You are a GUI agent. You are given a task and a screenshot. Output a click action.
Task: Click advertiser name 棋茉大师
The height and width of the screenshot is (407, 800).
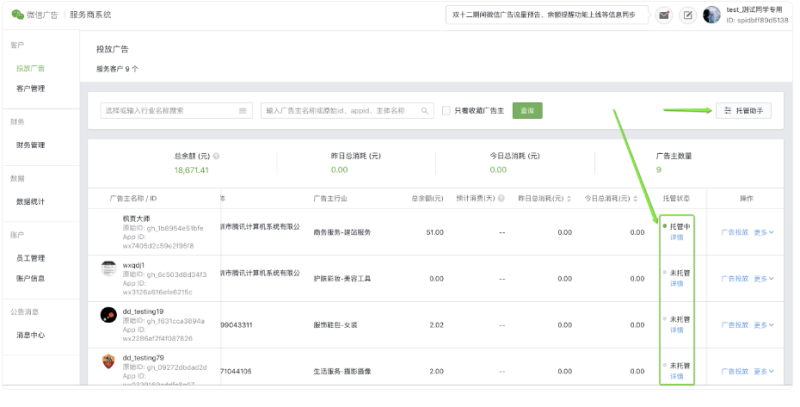136,218
